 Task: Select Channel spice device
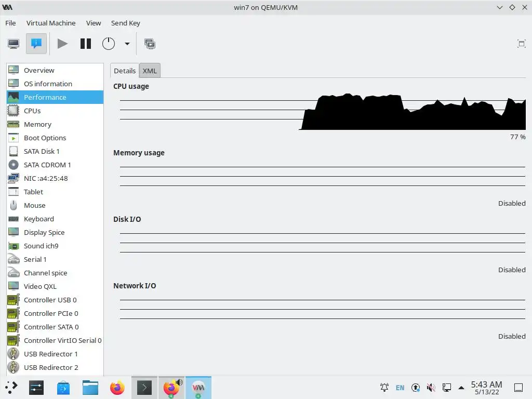pos(55,273)
